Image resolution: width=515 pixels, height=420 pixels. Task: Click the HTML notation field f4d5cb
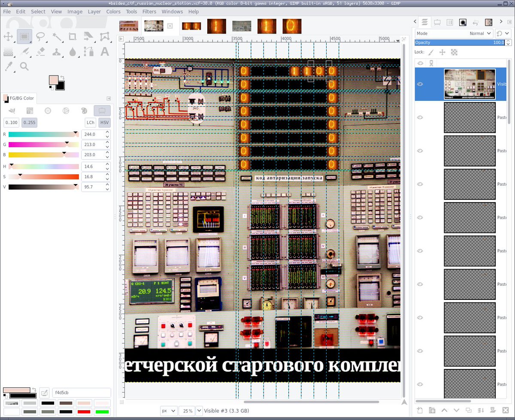point(81,393)
